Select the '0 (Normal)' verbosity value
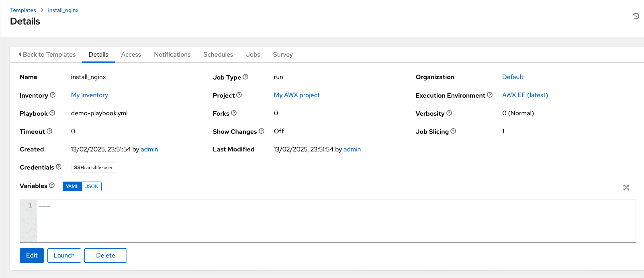The image size is (644, 278). (x=518, y=113)
